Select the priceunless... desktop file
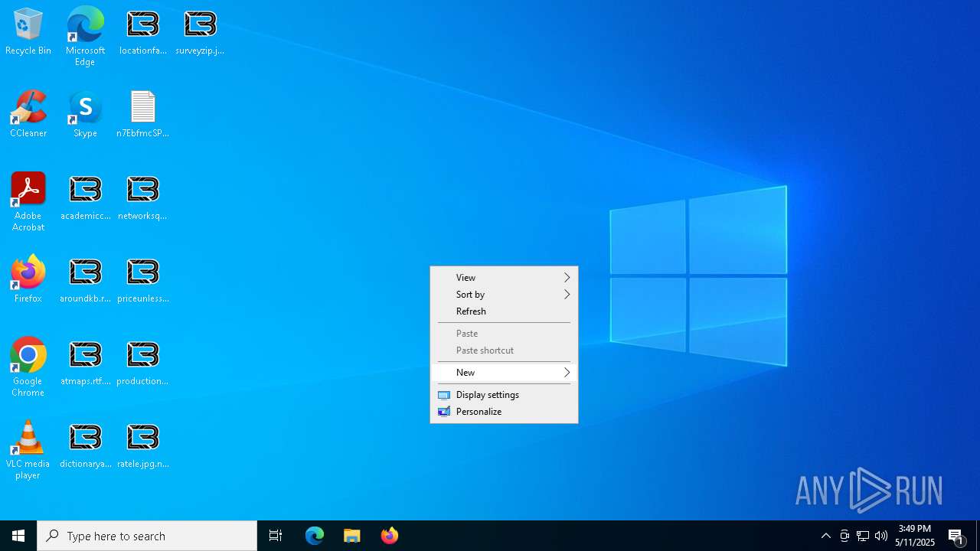980x551 pixels. tap(143, 281)
